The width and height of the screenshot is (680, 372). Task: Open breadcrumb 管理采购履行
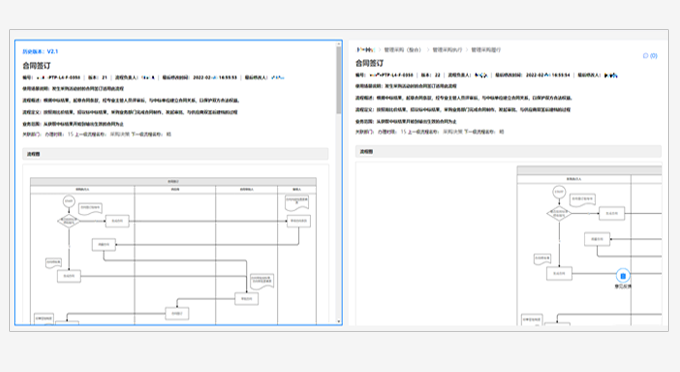(x=486, y=50)
